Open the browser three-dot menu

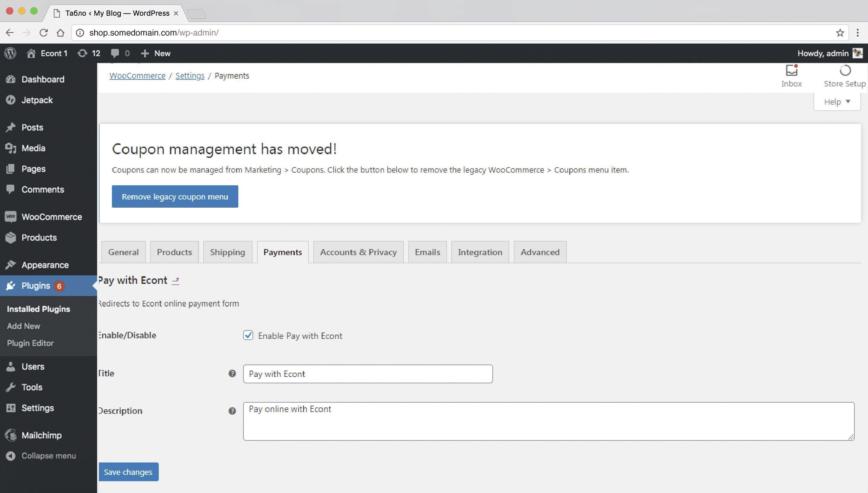pyautogui.click(x=857, y=33)
